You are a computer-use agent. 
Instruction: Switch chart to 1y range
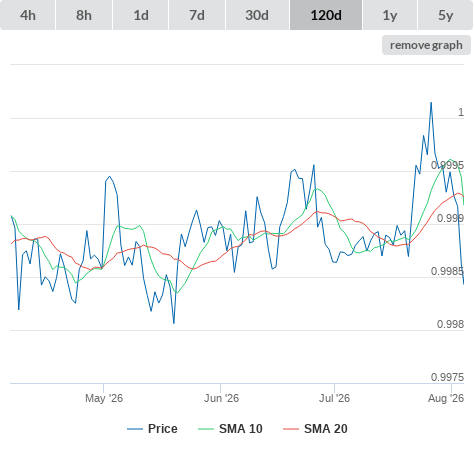[x=390, y=15]
